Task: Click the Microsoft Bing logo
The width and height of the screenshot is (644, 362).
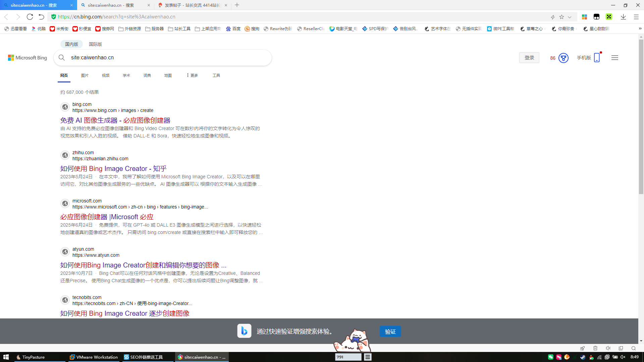Action: click(x=28, y=58)
